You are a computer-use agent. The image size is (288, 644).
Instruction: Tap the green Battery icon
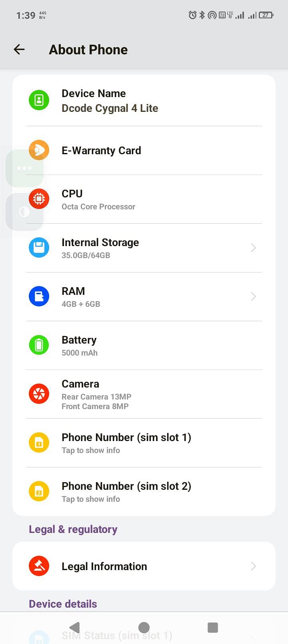(x=39, y=345)
